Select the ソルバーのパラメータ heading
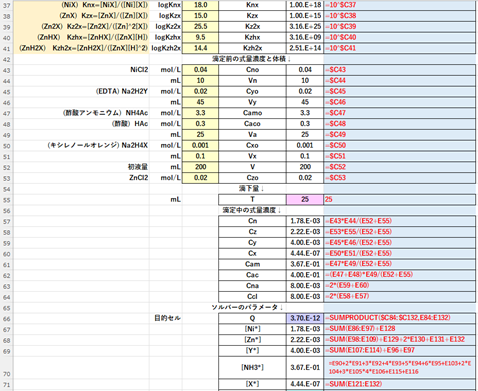The image size is (478, 391). point(247,307)
